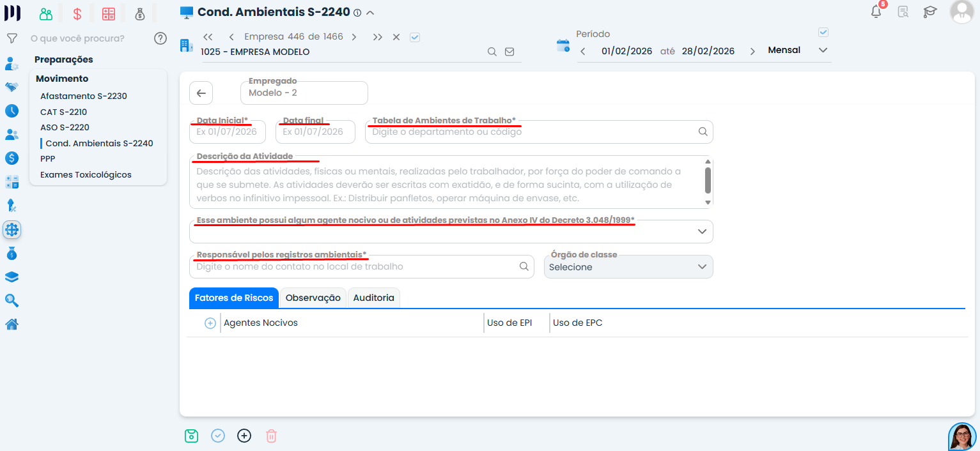This screenshot has height=451, width=980.
Task: Collapse the Cond. Ambientais S-2240 title chevron
Action: 370,13
